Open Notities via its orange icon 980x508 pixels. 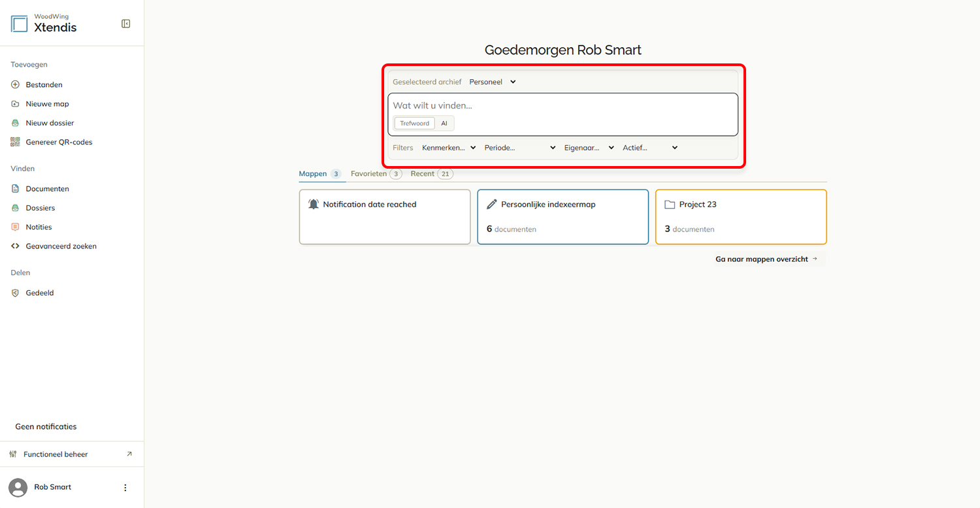coord(16,227)
